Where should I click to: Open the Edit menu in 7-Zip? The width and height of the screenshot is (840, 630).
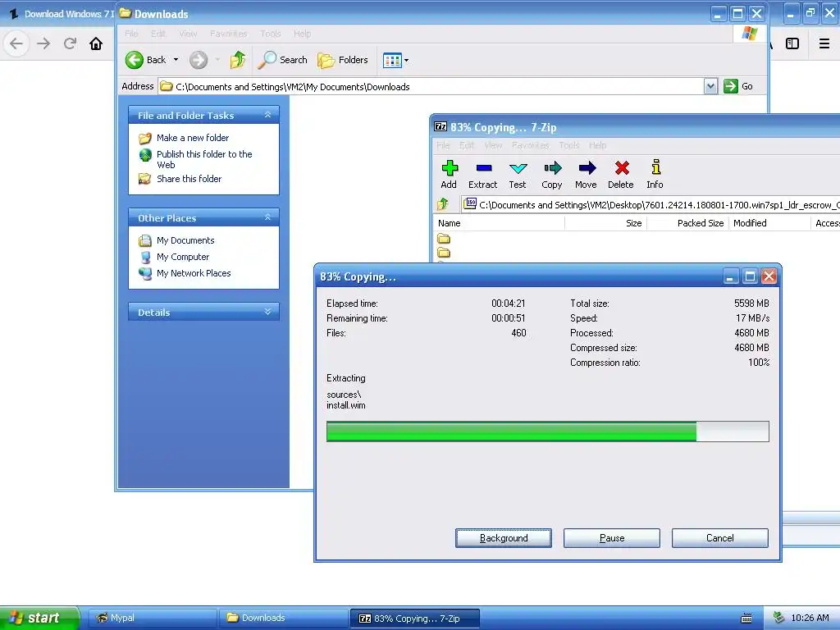point(467,145)
